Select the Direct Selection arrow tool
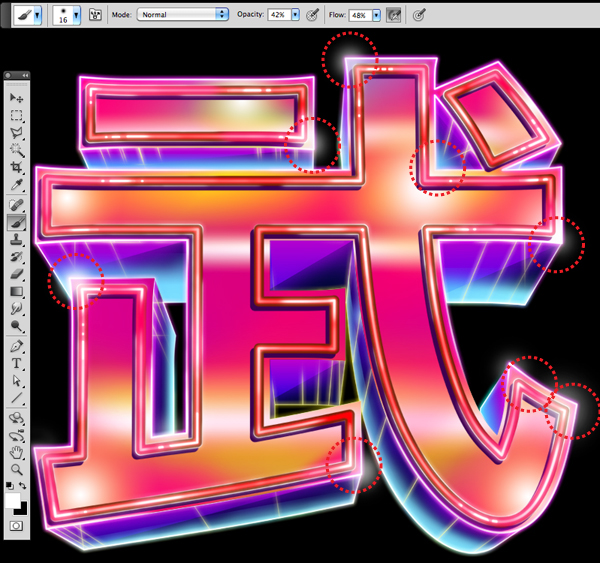Image resolution: width=600 pixels, height=563 pixels. coord(16,381)
